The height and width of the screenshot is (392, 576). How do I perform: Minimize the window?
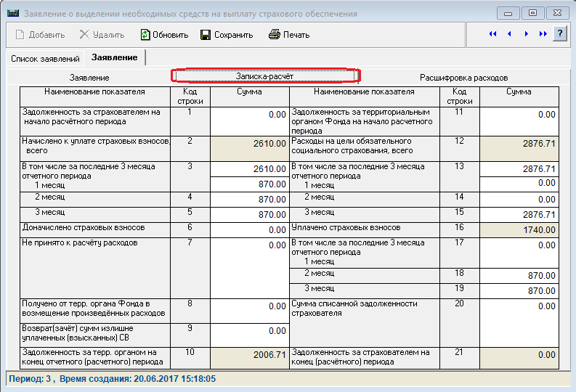click(x=508, y=14)
